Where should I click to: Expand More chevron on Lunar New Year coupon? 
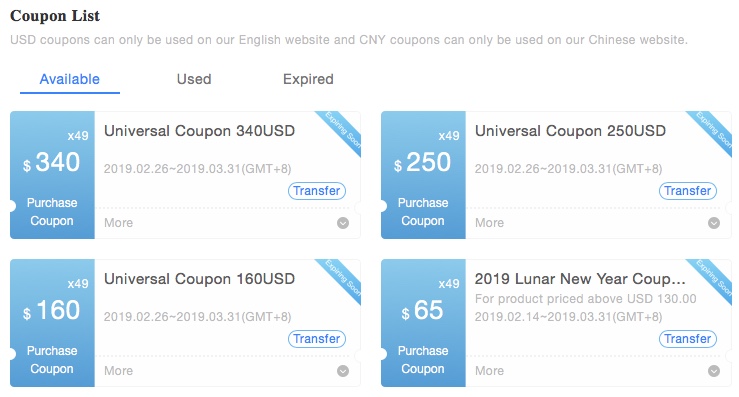pos(714,371)
